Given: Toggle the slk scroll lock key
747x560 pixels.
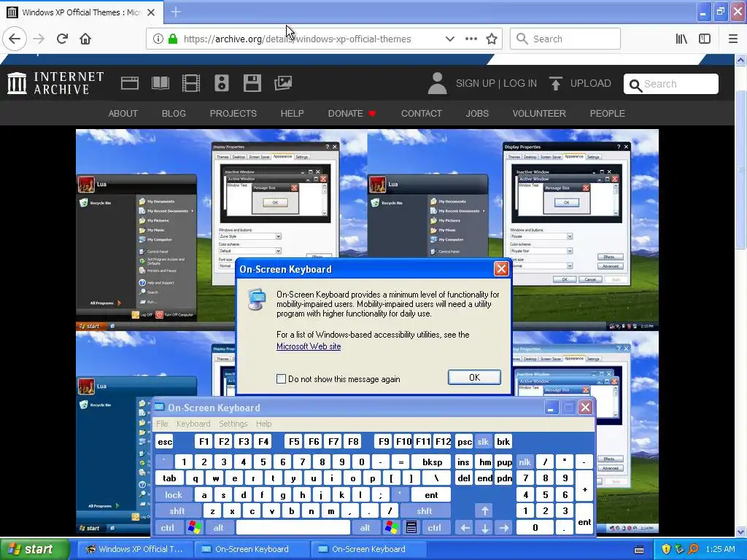Looking at the screenshot, I should click(483, 441).
